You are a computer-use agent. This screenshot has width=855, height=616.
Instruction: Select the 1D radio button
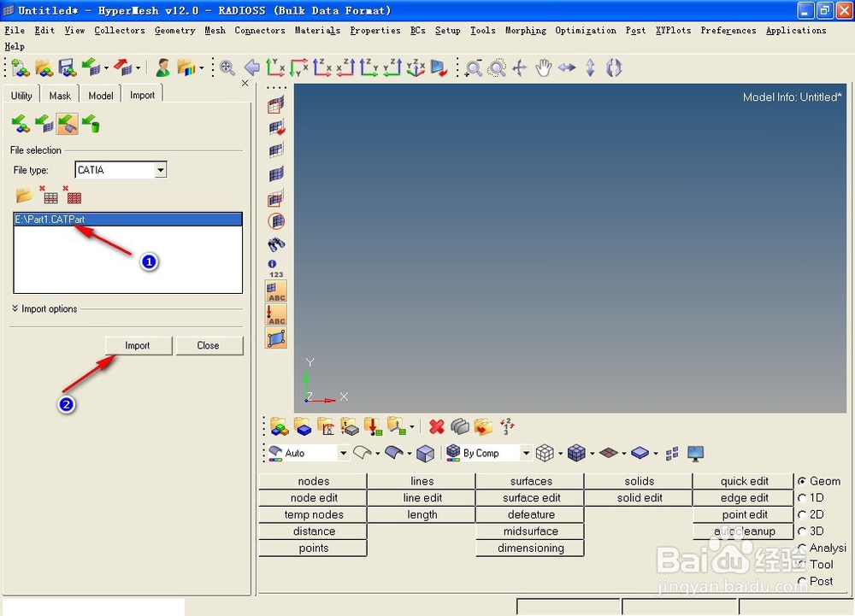pos(802,498)
